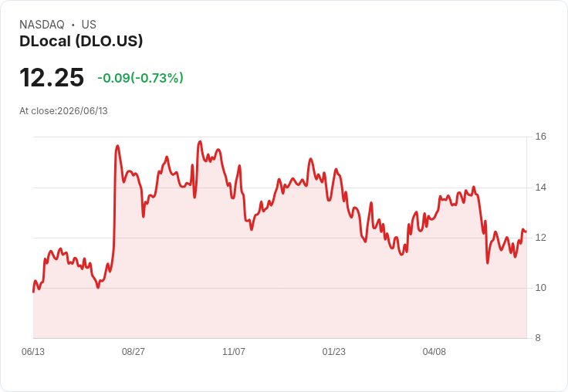Screen dimensions: 568x392
Task: Select the NASDAQ exchange label
Action: 42,25
